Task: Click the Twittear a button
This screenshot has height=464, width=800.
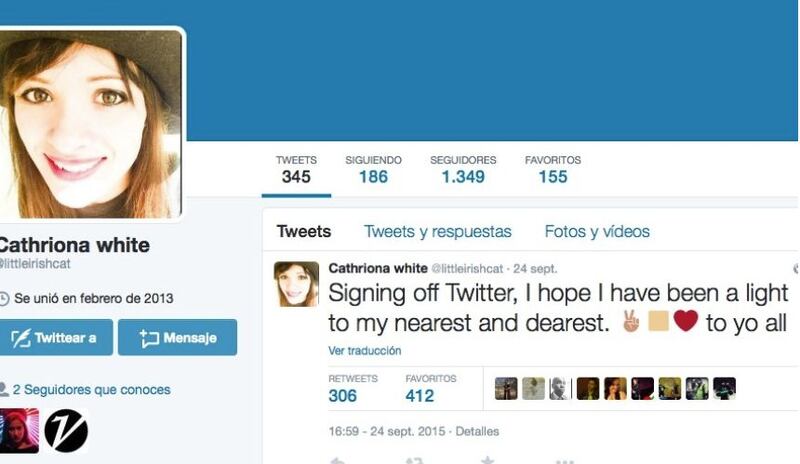Action: pos(54,337)
